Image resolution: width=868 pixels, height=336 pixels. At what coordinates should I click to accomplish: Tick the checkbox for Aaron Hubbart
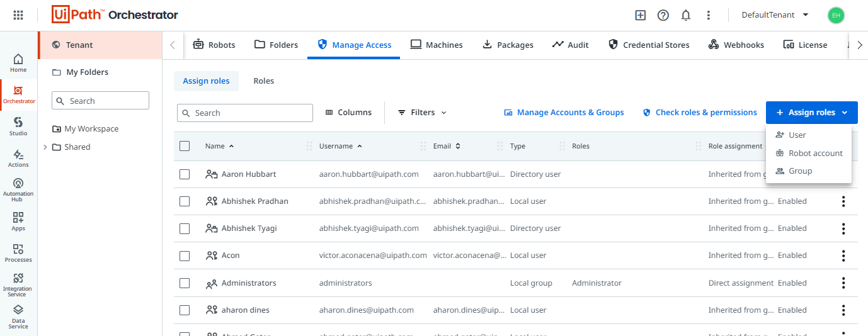pos(185,174)
